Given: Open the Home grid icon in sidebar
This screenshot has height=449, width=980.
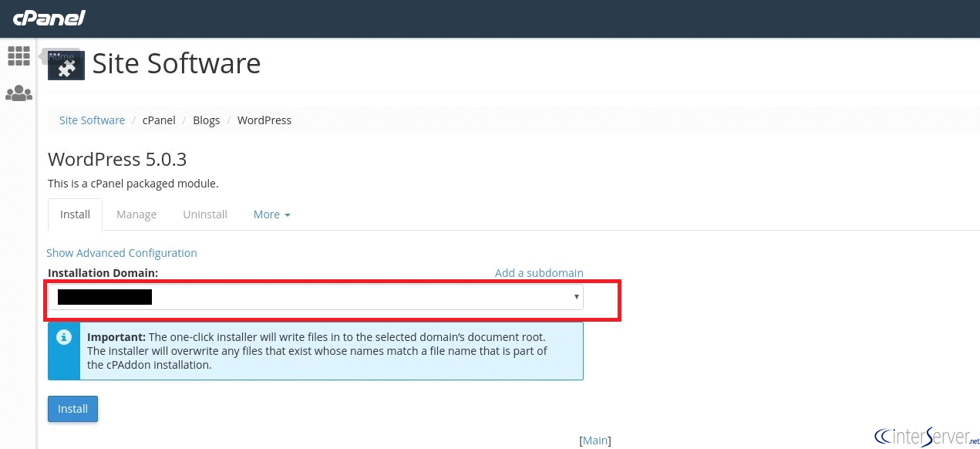Looking at the screenshot, I should [x=19, y=56].
